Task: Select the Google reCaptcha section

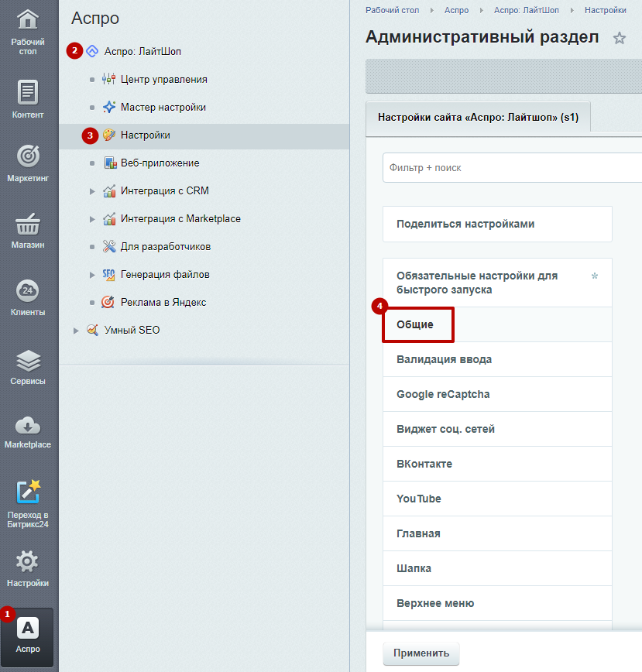Action: (x=498, y=394)
